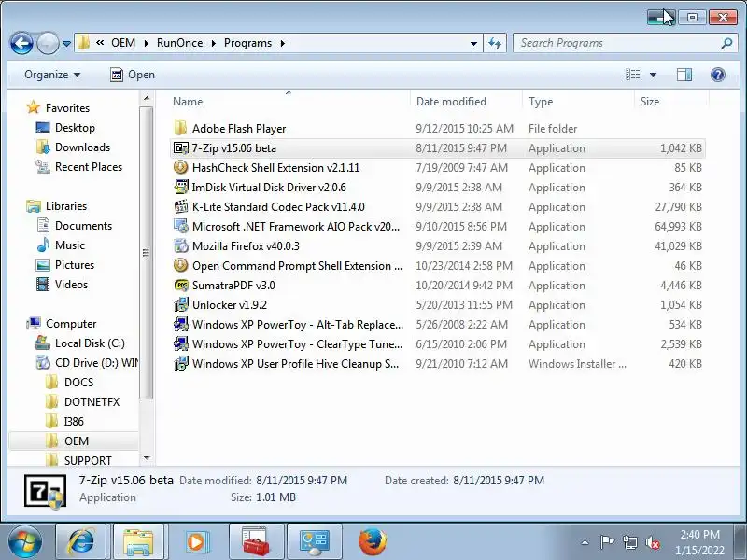Go to the OEM breadcrumb segment
The width and height of the screenshot is (747, 560).
(x=123, y=43)
